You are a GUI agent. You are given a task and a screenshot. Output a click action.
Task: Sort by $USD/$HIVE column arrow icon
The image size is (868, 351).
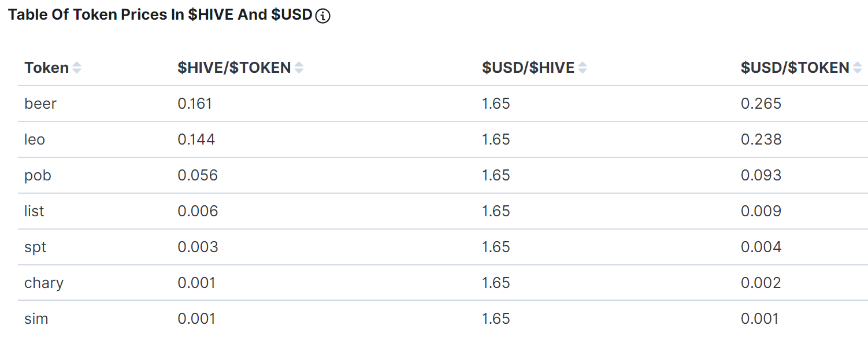tap(583, 68)
